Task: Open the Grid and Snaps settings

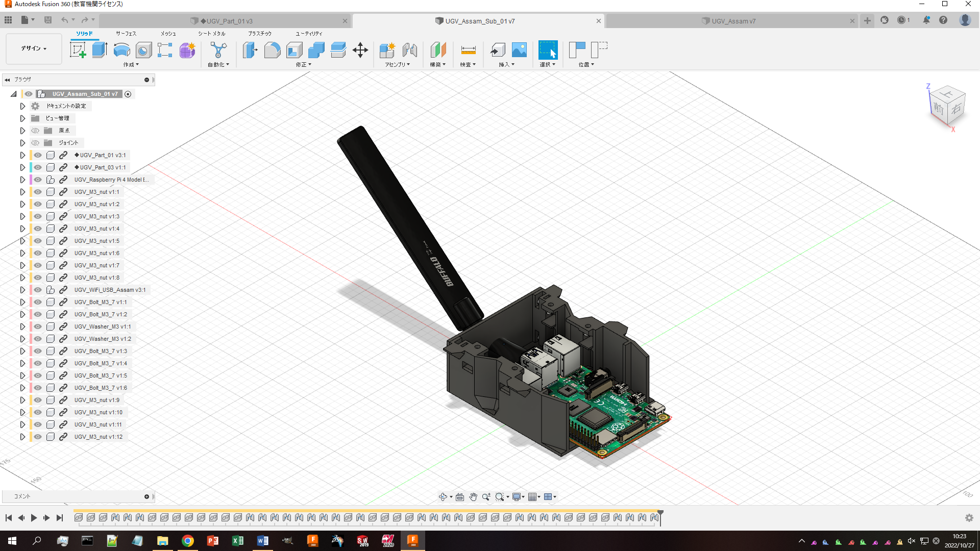Action: pos(532,497)
